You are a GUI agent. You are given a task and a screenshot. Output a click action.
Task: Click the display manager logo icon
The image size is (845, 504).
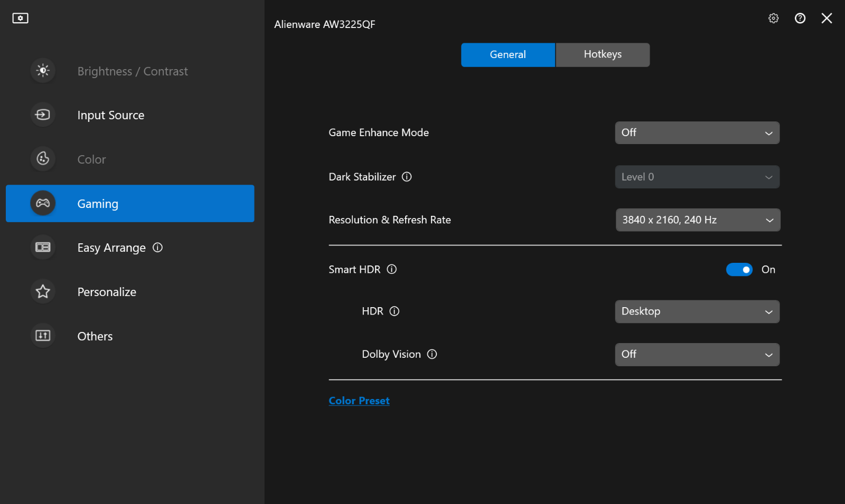click(20, 18)
